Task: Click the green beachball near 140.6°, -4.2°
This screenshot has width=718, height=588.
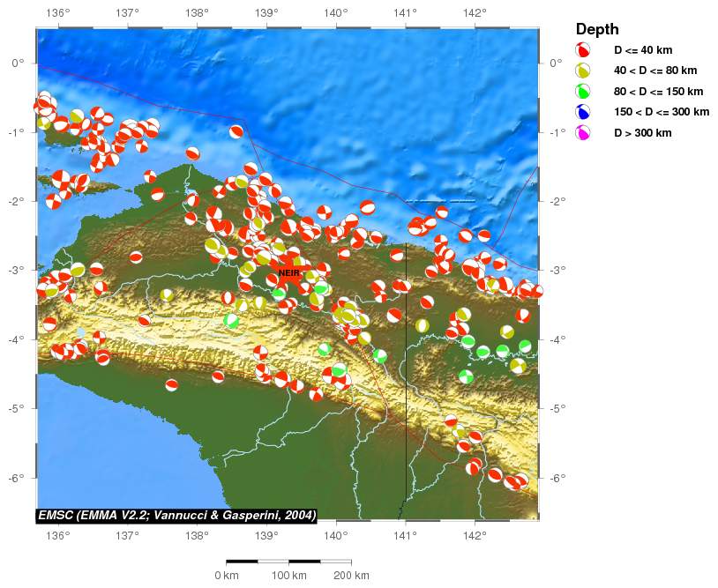Action: point(380,356)
